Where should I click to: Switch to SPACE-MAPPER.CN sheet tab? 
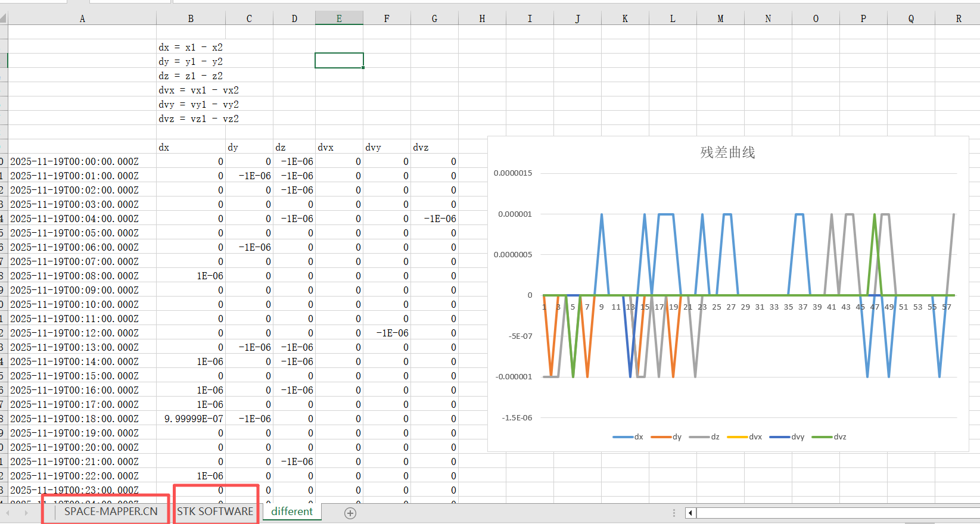click(111, 511)
